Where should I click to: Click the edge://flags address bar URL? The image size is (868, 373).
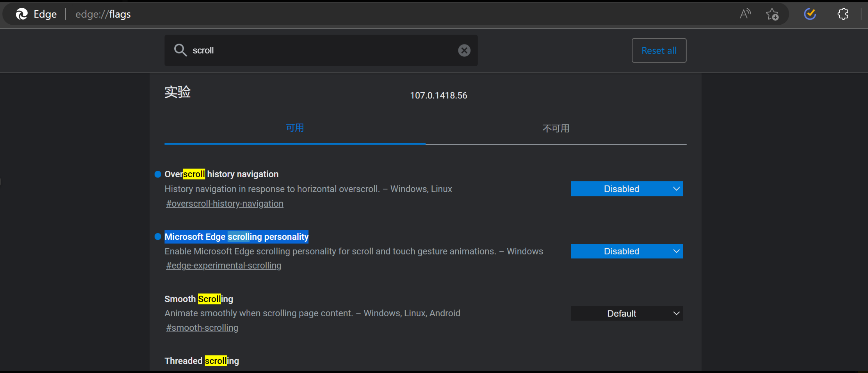[x=103, y=14]
